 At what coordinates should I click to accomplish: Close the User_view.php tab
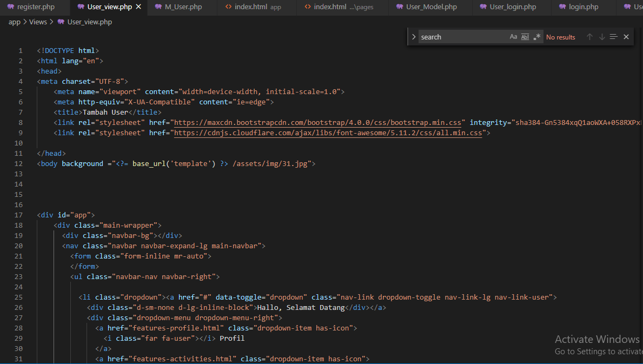click(138, 7)
